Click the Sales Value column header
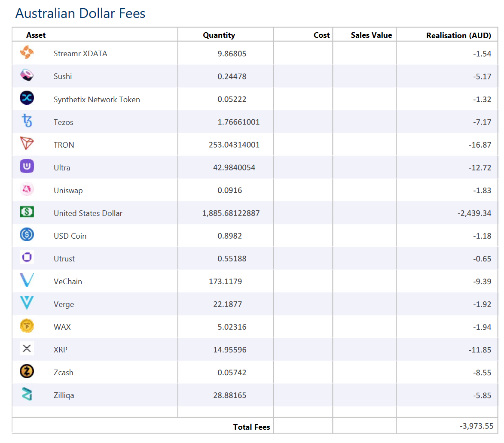This screenshot has width=504, height=443. [x=371, y=35]
